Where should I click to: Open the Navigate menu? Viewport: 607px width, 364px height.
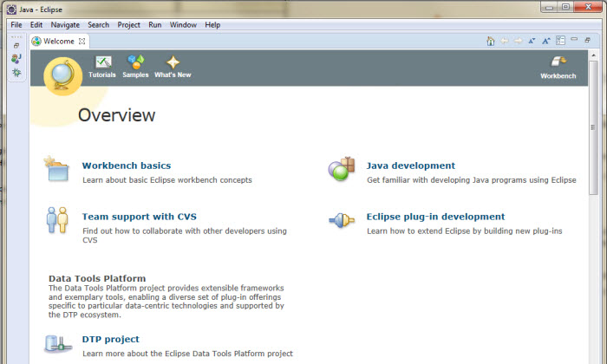coord(65,25)
